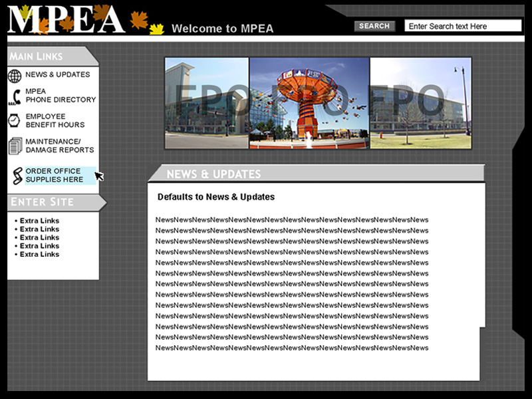Click 'Welcome to MPEA' header text

(x=222, y=28)
